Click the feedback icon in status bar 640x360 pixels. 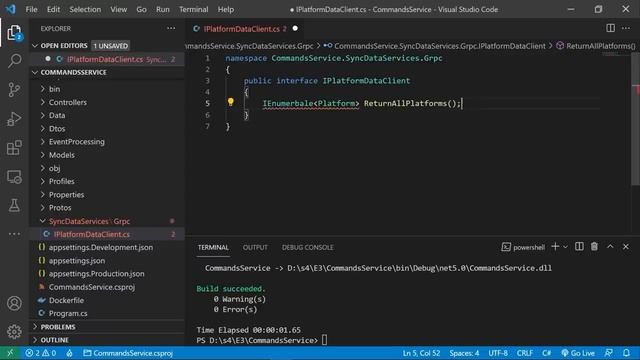pos(609,353)
